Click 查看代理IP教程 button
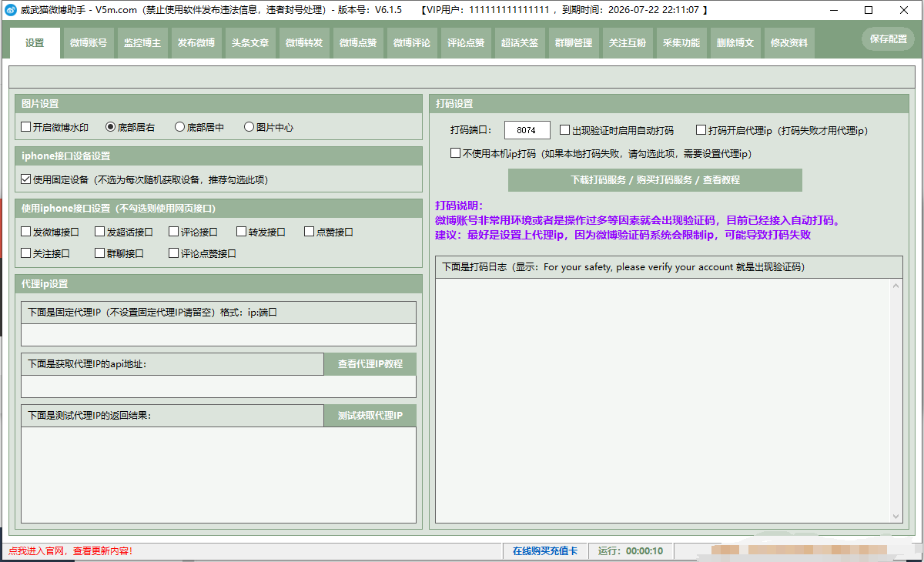 tap(370, 364)
